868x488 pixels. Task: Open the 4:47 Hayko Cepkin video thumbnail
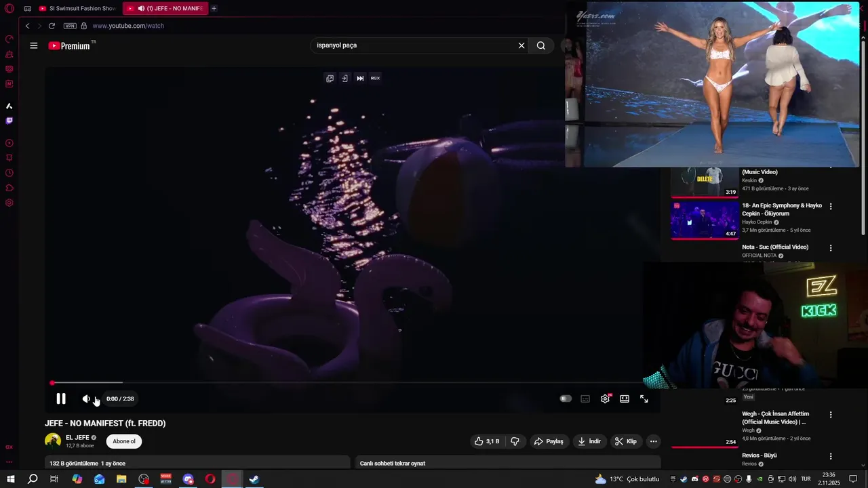[705, 219]
